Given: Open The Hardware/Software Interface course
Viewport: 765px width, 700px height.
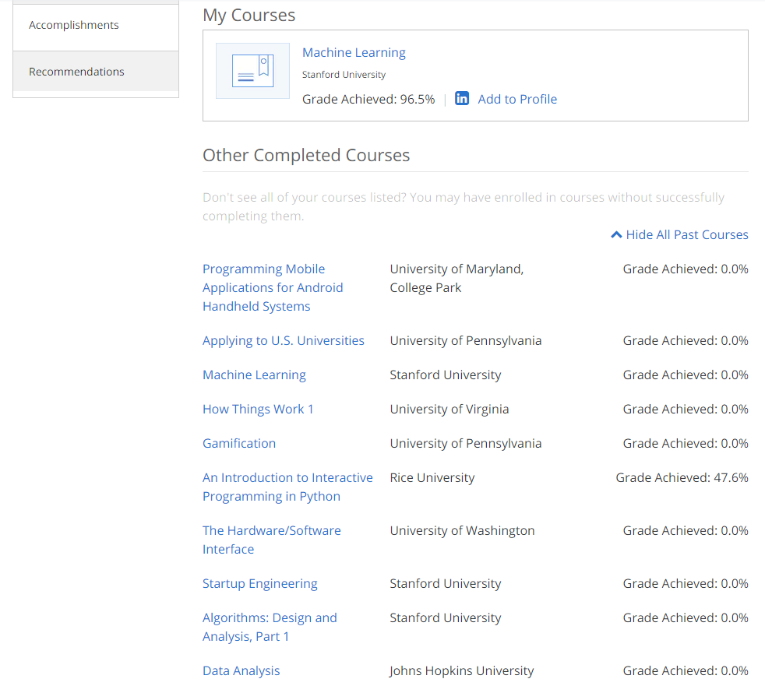Looking at the screenshot, I should pyautogui.click(x=271, y=540).
